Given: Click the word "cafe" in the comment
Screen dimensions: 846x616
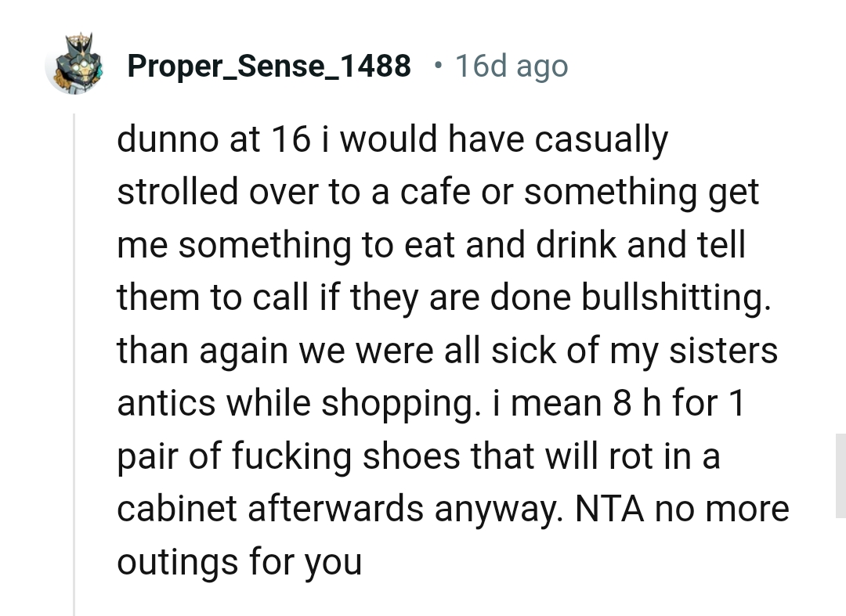Looking at the screenshot, I should (436, 193).
